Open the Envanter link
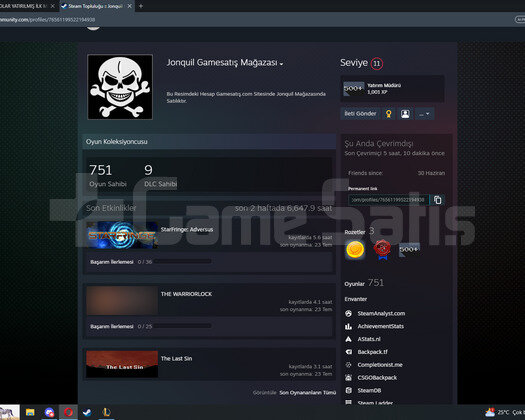This screenshot has width=525, height=420. (x=356, y=299)
